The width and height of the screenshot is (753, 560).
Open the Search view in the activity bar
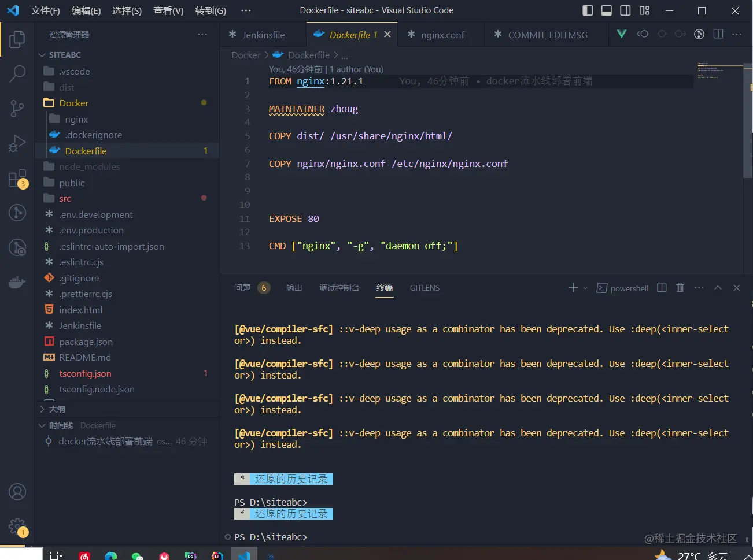[17, 73]
